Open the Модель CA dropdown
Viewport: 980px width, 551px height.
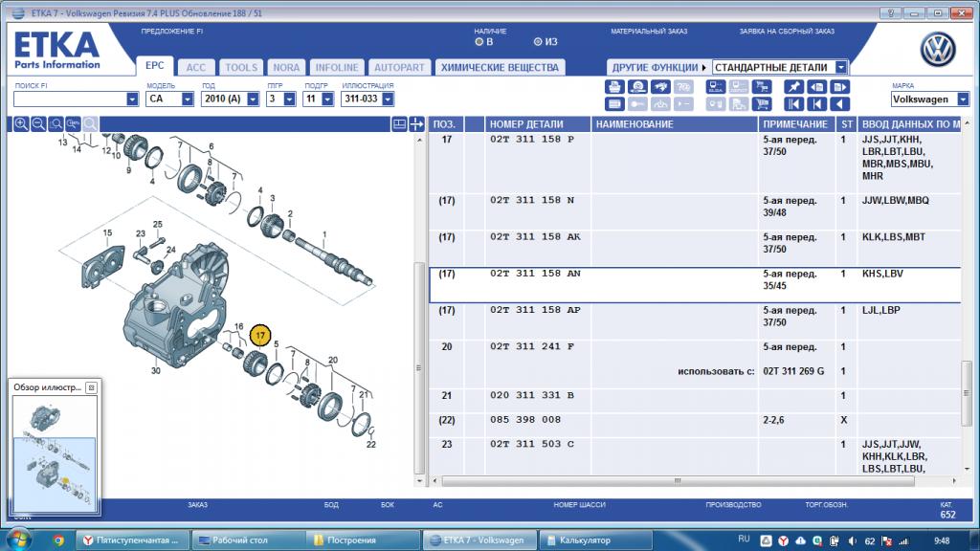188,99
